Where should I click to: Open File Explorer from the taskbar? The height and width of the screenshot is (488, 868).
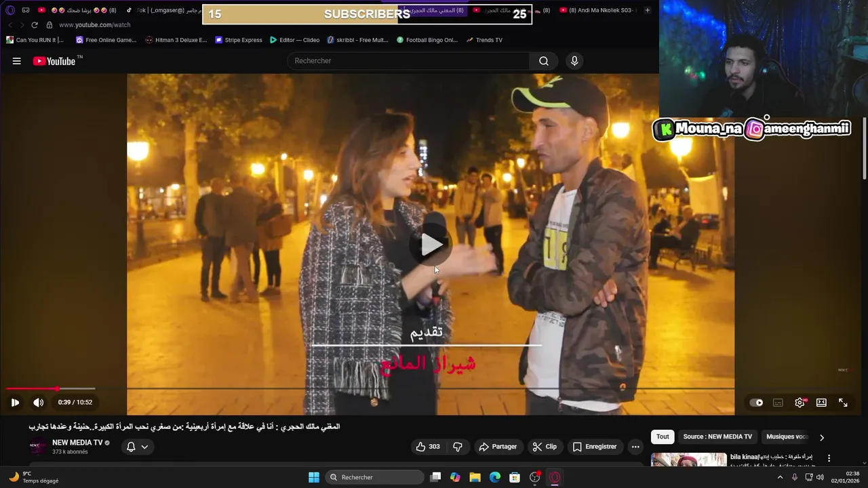click(x=475, y=477)
